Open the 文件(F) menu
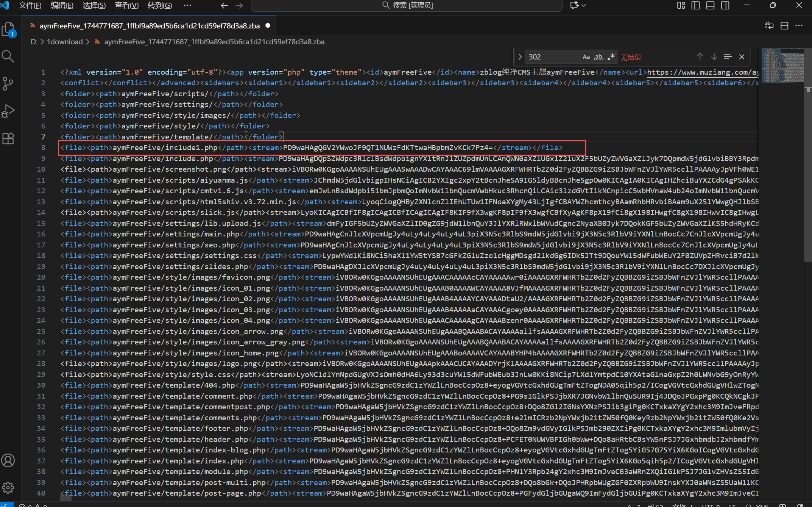The width and height of the screenshot is (812, 507). 30,5
